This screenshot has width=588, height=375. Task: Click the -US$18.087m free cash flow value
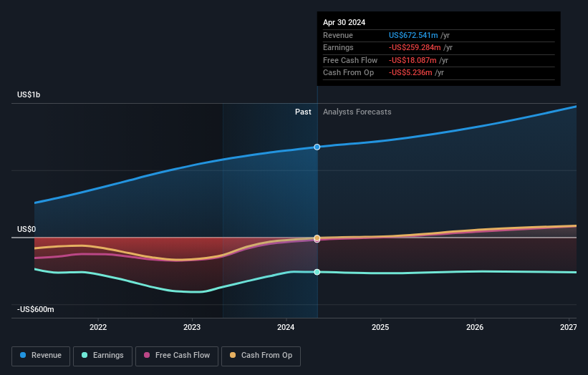point(413,60)
